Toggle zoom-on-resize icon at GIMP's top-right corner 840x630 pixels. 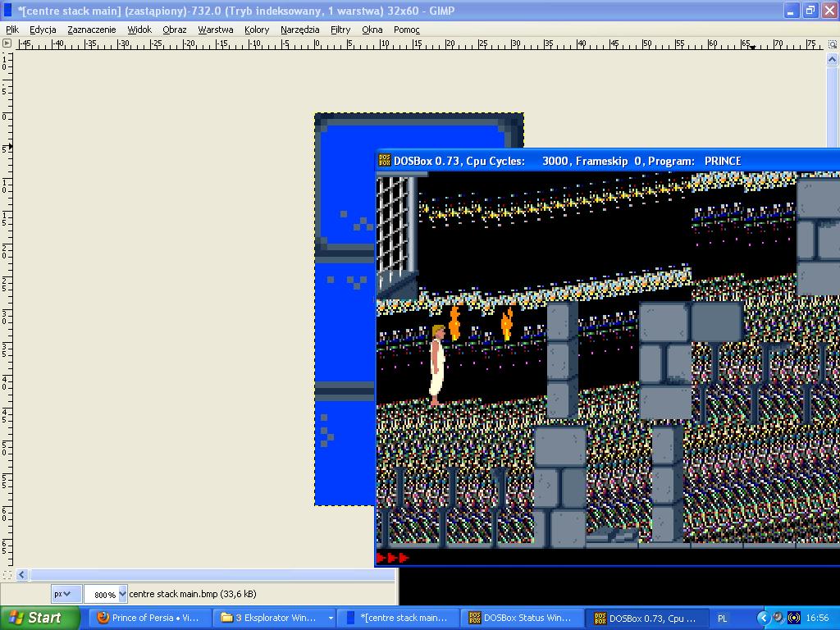click(833, 44)
